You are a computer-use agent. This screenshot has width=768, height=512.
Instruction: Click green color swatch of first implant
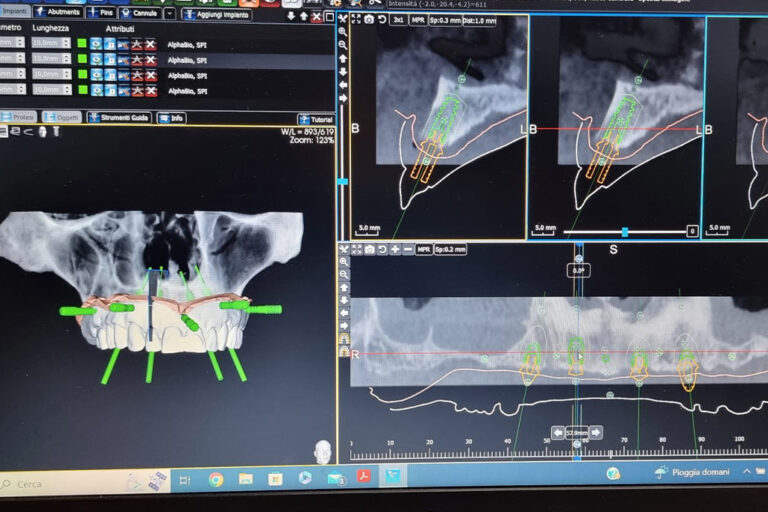click(82, 44)
